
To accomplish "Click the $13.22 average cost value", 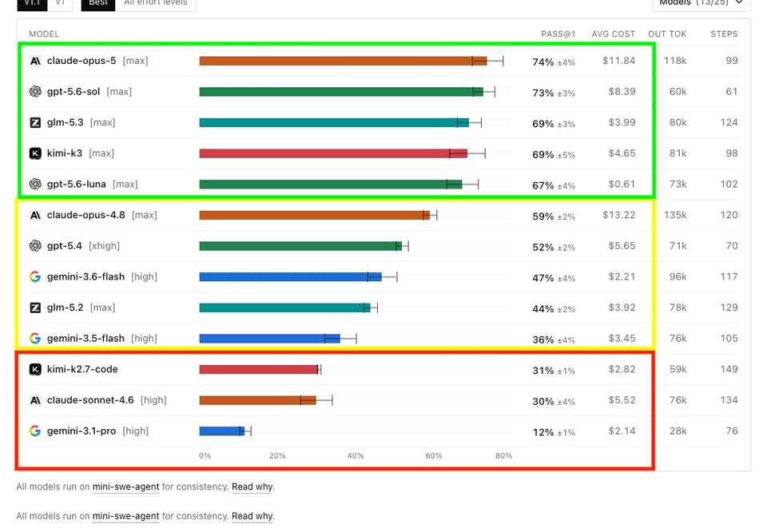I will tap(618, 215).
